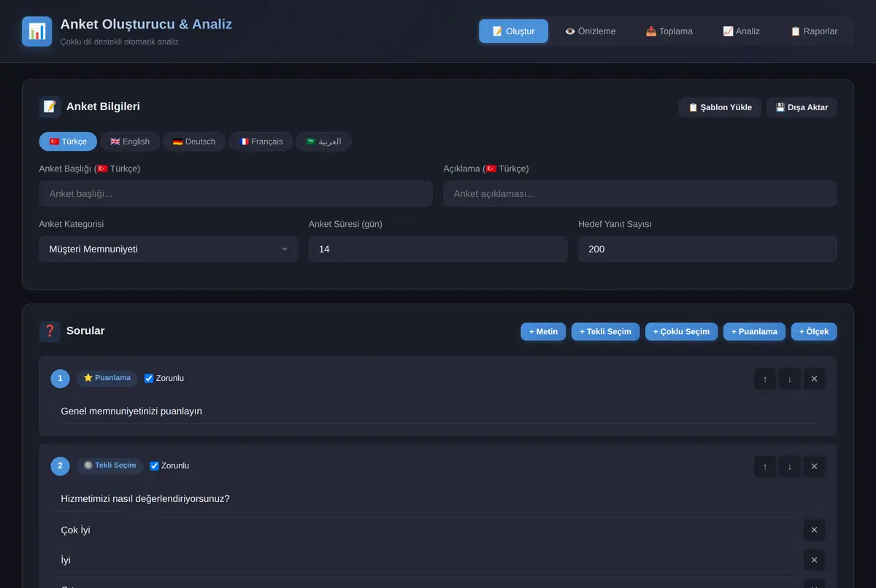Click the Anket Bilgileri notepad icon

click(x=50, y=107)
